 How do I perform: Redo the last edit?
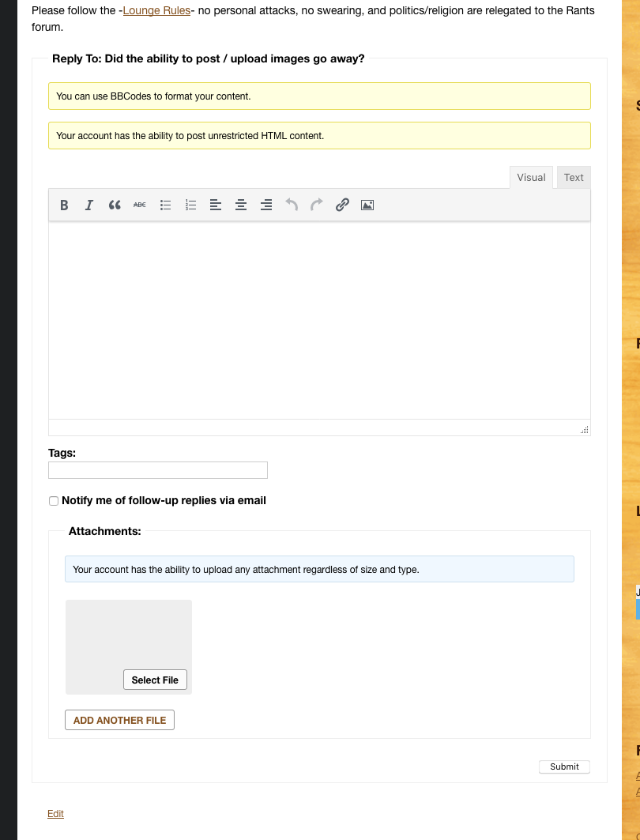click(317, 205)
